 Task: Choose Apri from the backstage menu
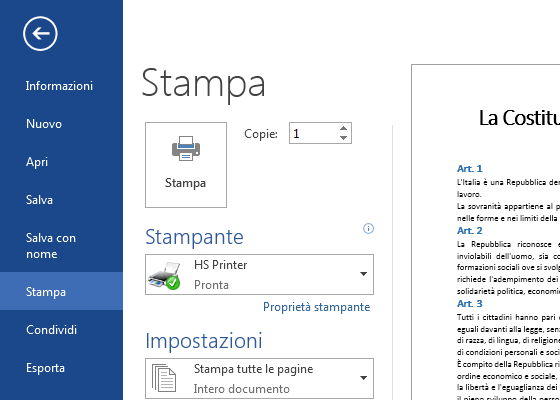click(37, 162)
